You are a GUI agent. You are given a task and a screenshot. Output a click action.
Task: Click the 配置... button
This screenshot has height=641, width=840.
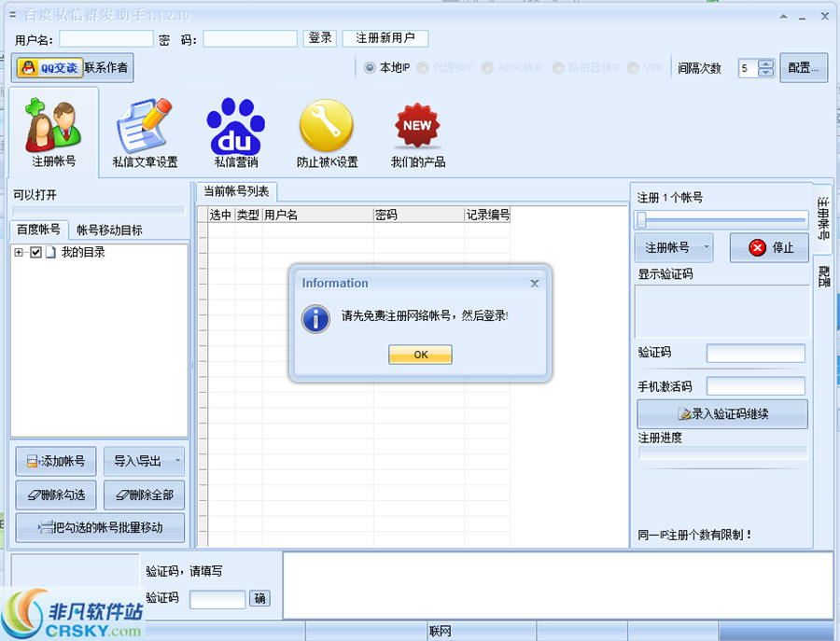(x=804, y=67)
